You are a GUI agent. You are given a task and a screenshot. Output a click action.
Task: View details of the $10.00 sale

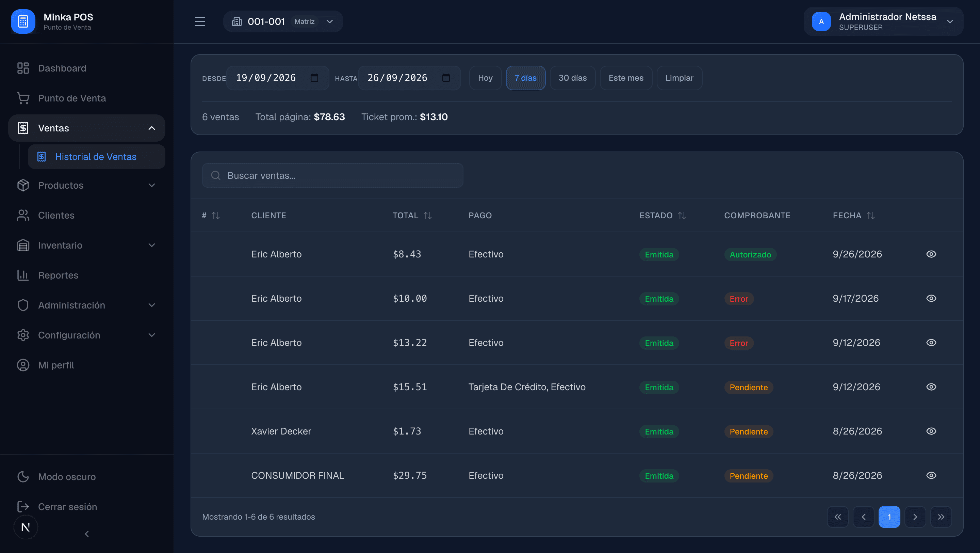pos(931,298)
